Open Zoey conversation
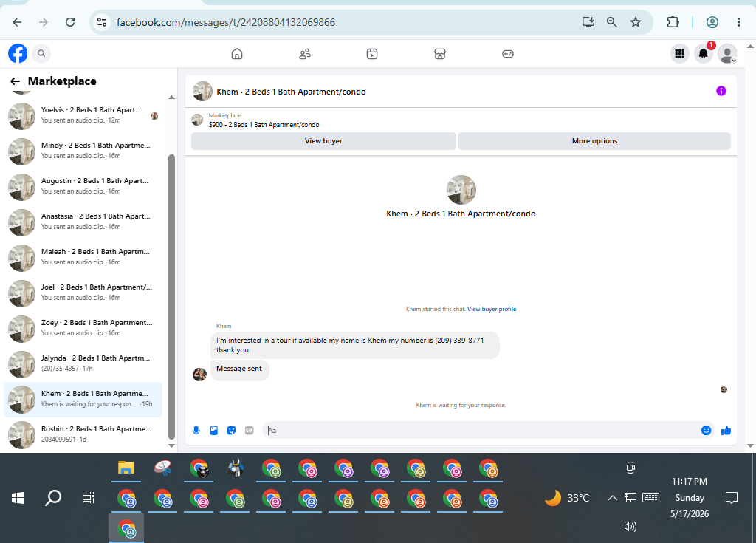 [83, 329]
